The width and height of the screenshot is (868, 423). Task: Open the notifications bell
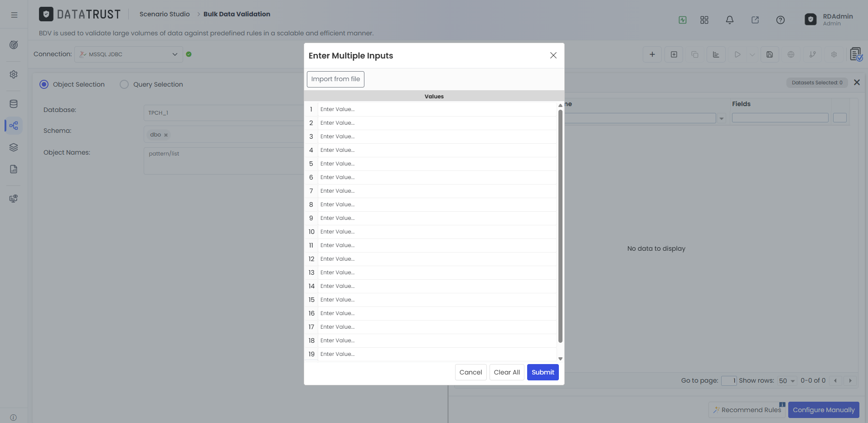tap(730, 20)
